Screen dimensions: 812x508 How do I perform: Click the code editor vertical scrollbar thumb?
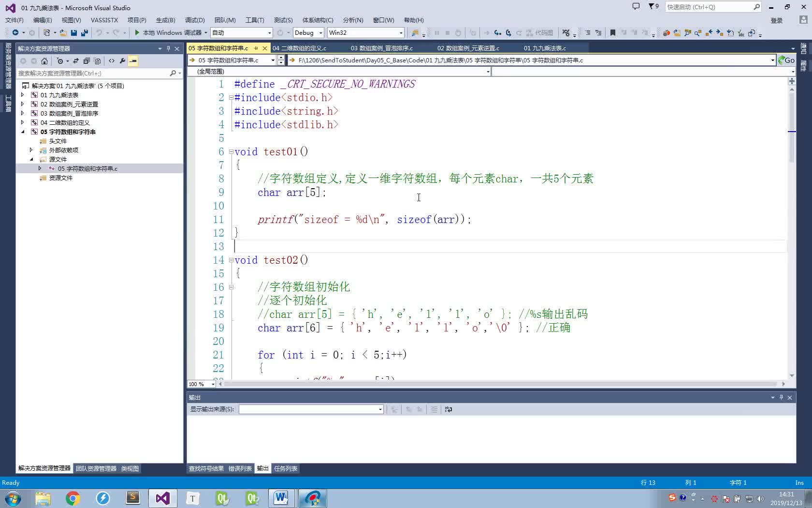pyautogui.click(x=792, y=128)
